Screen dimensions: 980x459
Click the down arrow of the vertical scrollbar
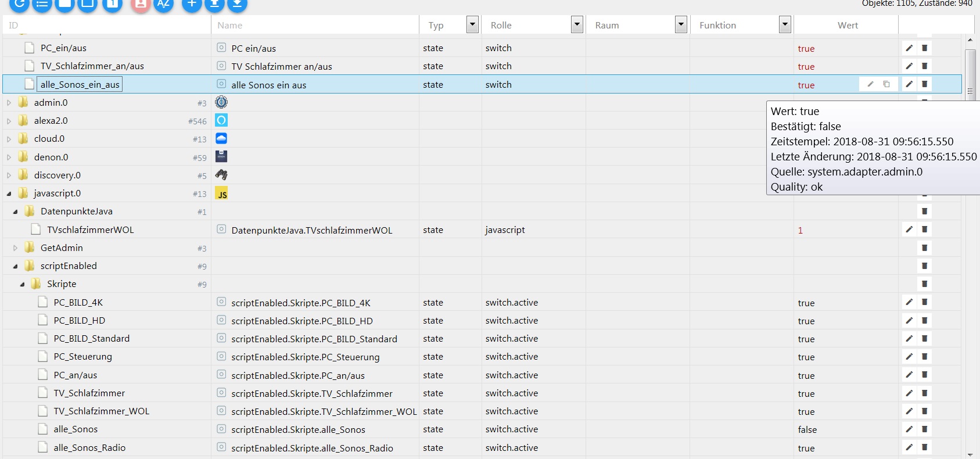[970, 454]
